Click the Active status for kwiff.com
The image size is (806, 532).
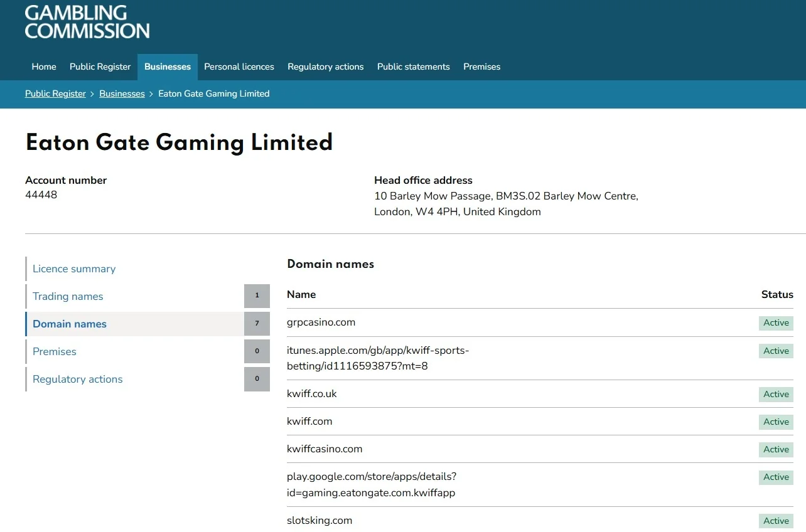click(x=776, y=422)
